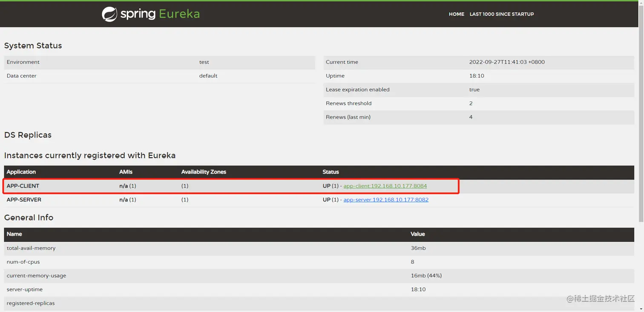Screen dimensions: 644x312
Task: Select the 16mb (44%) usage value
Action: pyautogui.click(x=426, y=275)
